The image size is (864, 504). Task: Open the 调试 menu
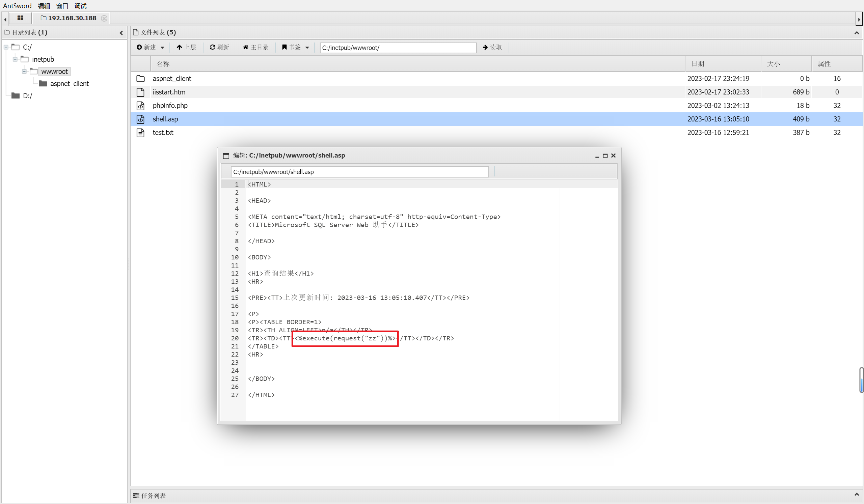(81, 6)
